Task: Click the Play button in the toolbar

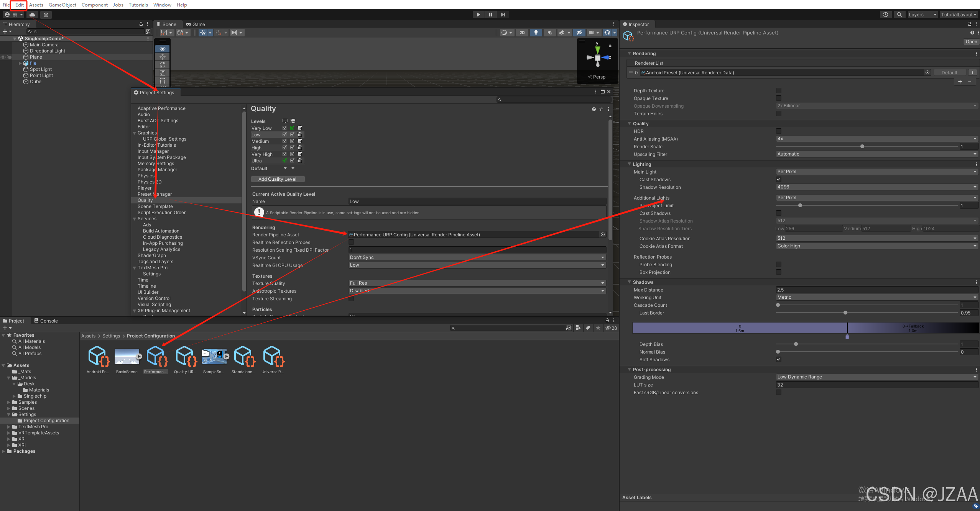Action: click(478, 15)
